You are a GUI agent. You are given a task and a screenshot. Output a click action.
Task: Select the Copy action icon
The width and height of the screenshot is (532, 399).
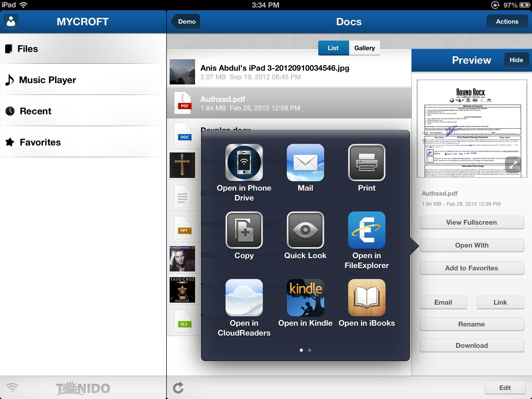pos(244,230)
